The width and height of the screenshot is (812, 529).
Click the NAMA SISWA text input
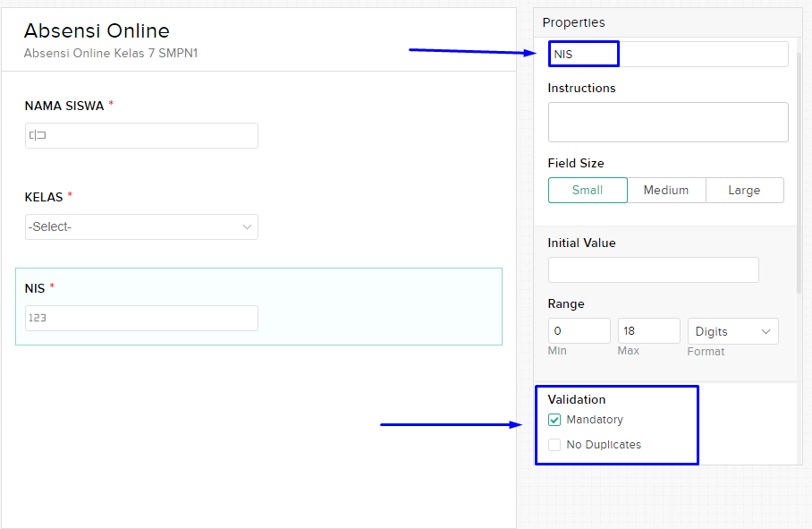[141, 136]
